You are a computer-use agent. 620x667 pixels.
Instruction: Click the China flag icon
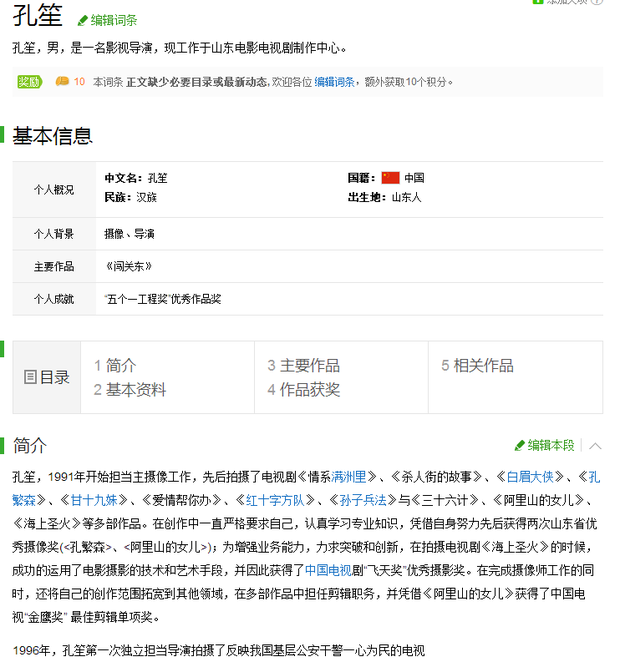click(x=390, y=178)
